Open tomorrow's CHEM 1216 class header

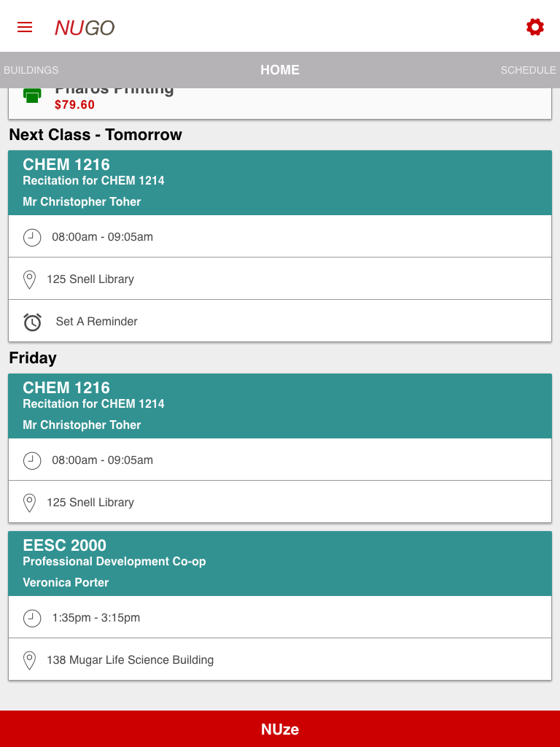(280, 182)
